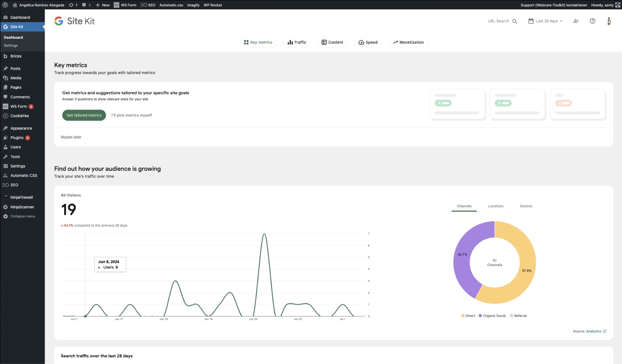The image size is (622, 364).
Task: Click the Get tailored metrics button
Action: (84, 115)
